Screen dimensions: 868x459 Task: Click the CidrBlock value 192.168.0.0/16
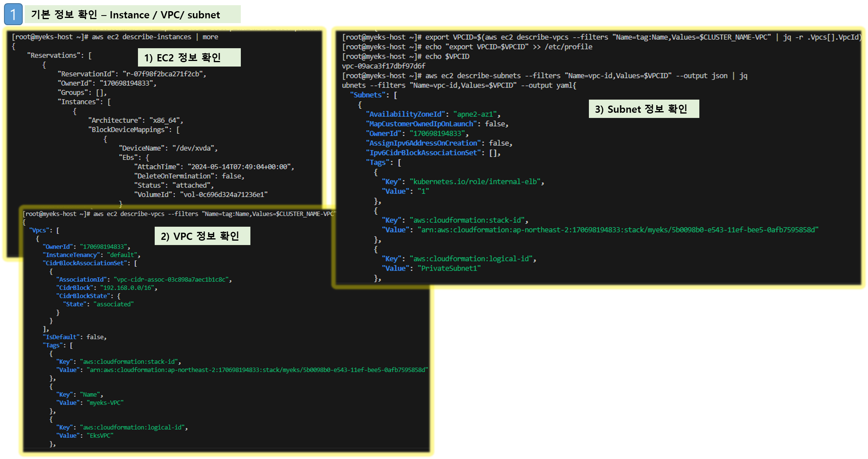point(128,288)
